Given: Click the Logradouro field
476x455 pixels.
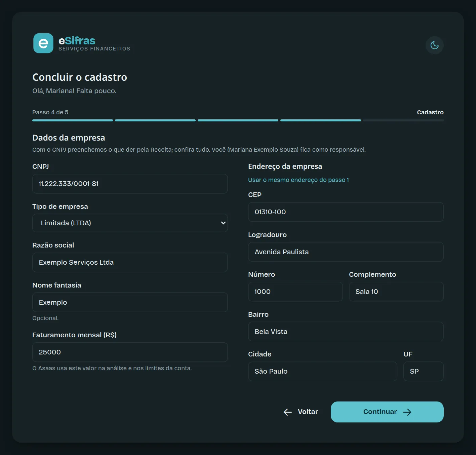Looking at the screenshot, I should [x=346, y=252].
